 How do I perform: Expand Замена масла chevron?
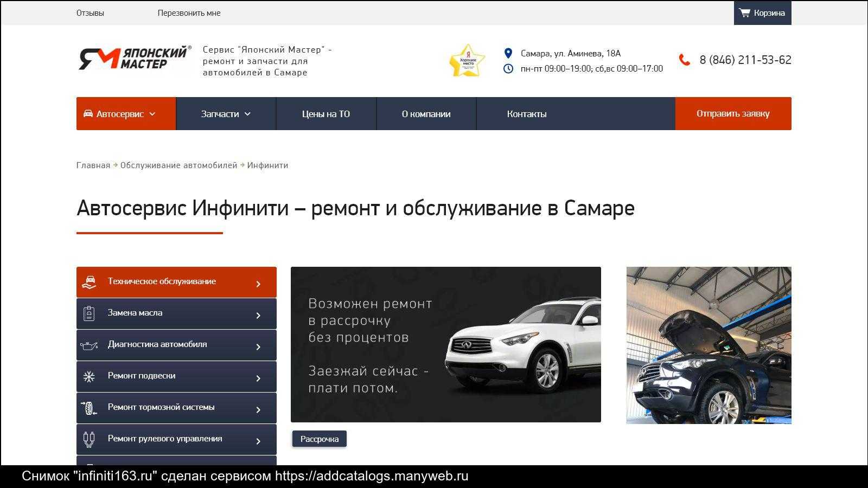pyautogui.click(x=258, y=315)
